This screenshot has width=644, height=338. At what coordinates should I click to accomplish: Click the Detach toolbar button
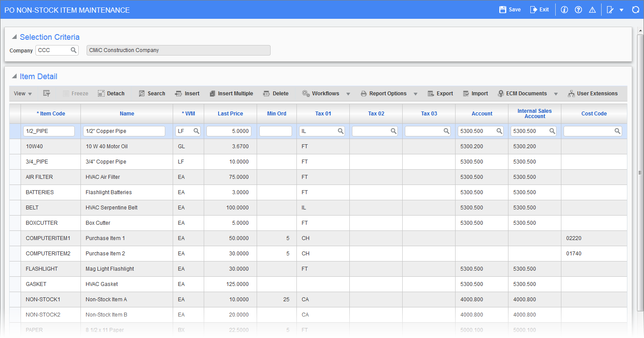tap(111, 94)
